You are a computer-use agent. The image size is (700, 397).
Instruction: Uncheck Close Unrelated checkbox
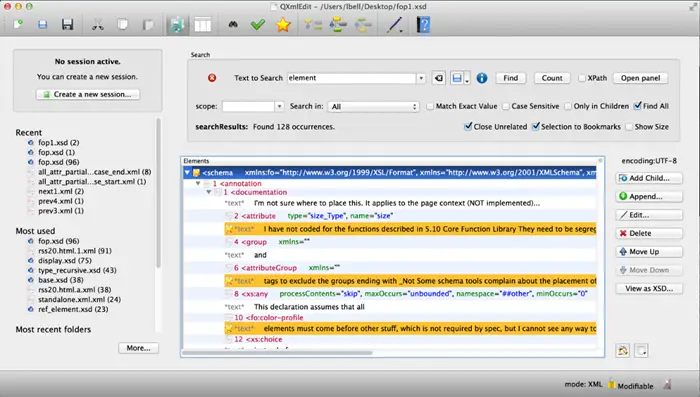[468, 126]
